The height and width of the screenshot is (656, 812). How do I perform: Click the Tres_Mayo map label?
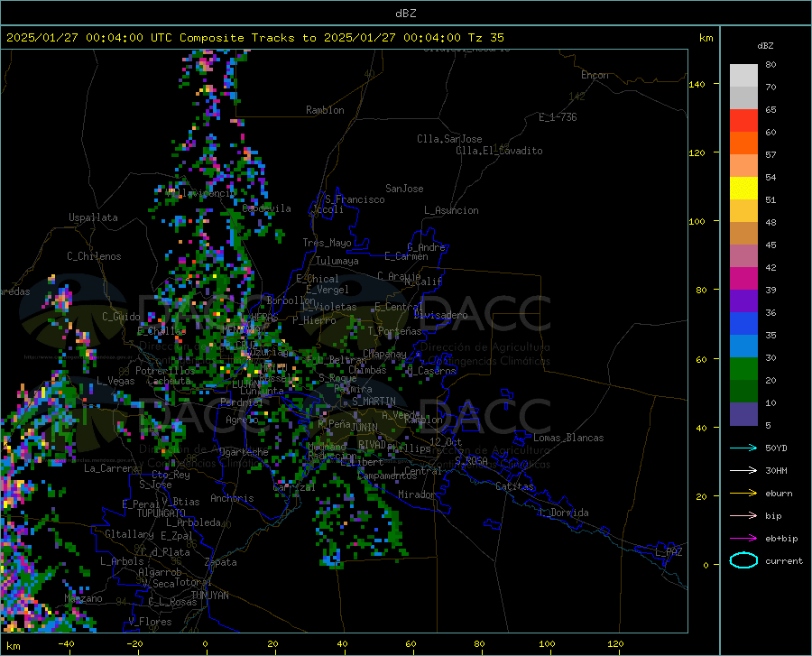tap(327, 243)
